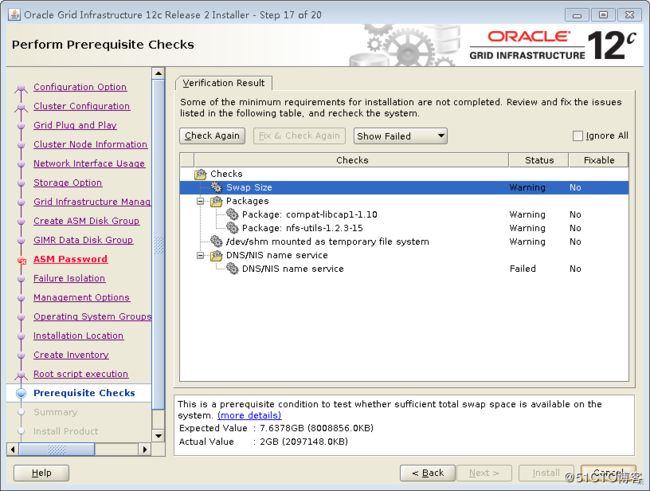Click the Cancel button
The width and height of the screenshot is (650, 491).
(608, 473)
